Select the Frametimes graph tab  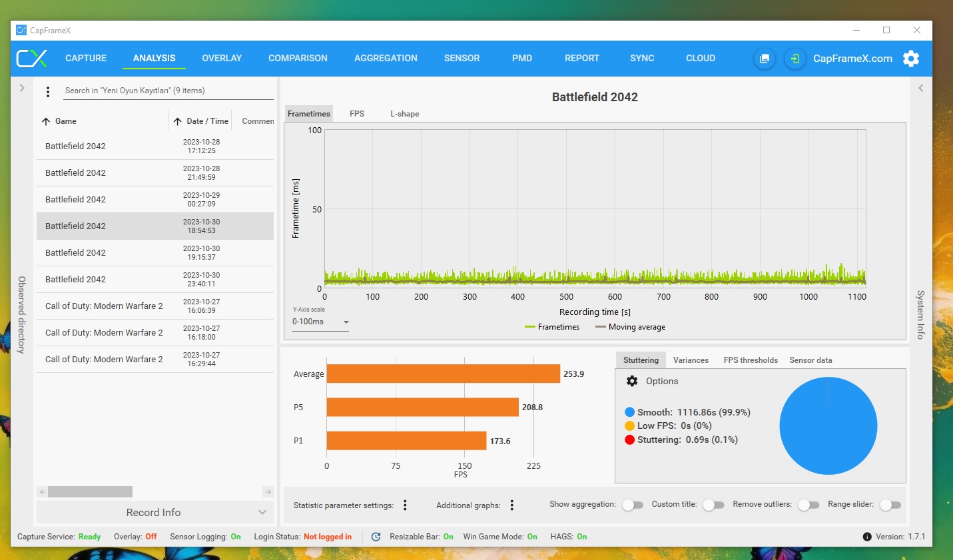coord(309,114)
